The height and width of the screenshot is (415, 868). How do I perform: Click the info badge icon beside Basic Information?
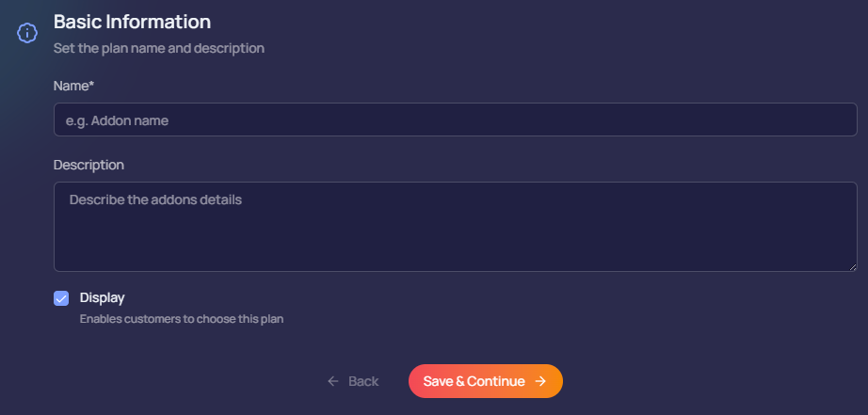point(27,32)
